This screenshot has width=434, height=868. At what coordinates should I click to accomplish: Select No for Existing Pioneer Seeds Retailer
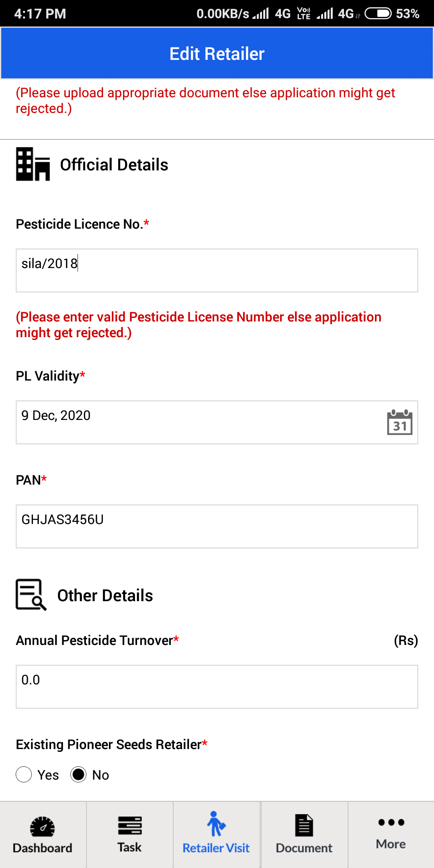[78, 774]
